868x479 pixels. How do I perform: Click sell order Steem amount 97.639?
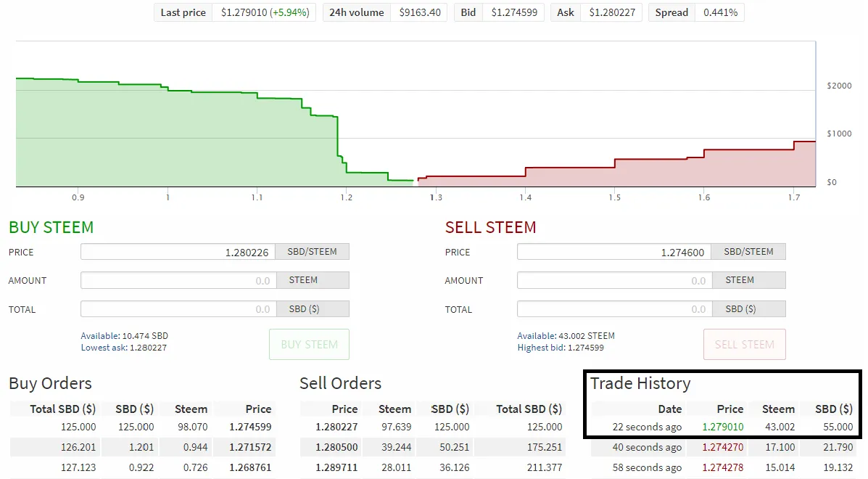[396, 427]
